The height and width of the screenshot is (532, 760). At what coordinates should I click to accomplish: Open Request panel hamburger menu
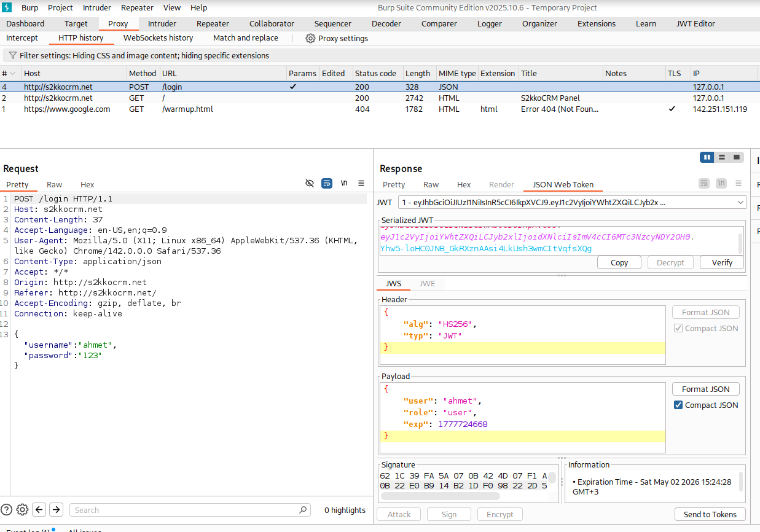361,183
